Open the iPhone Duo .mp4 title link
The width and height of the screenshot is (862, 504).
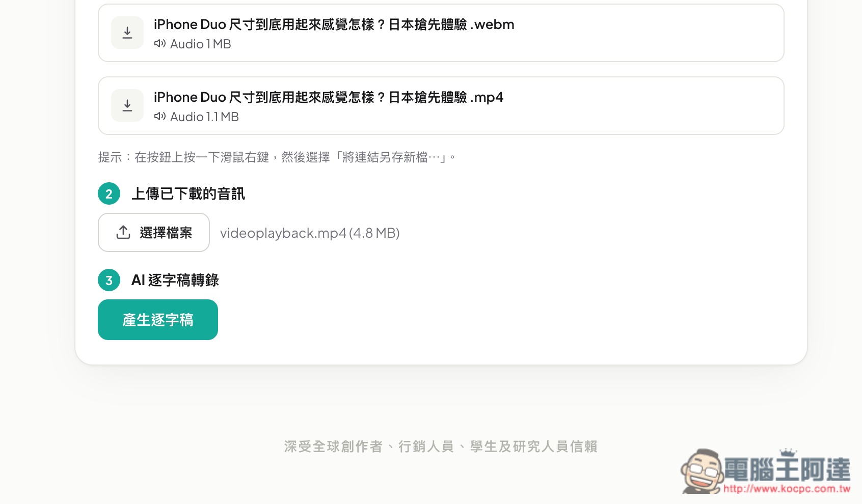coord(329,97)
